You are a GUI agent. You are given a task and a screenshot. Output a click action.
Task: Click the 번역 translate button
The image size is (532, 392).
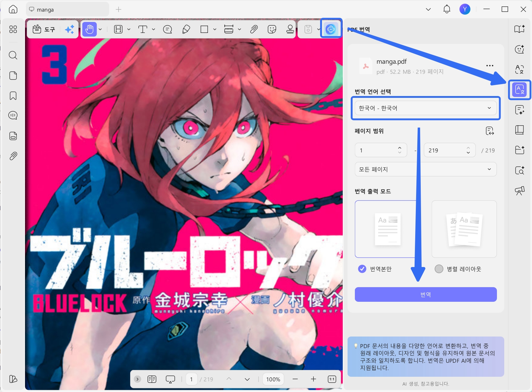(426, 294)
